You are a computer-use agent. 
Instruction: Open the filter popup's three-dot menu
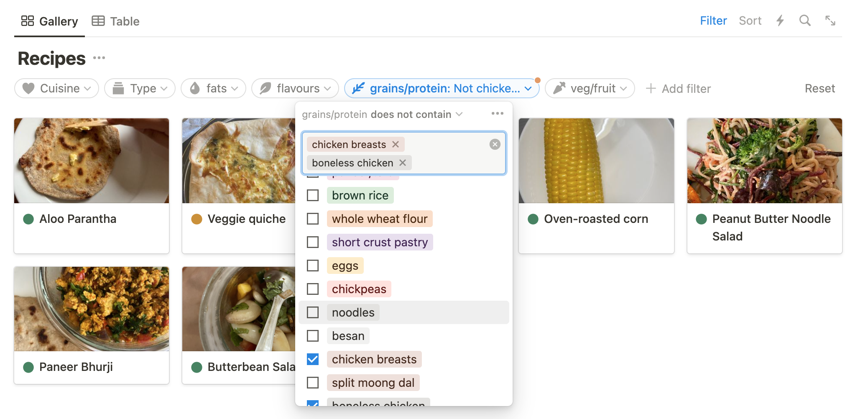(x=497, y=114)
